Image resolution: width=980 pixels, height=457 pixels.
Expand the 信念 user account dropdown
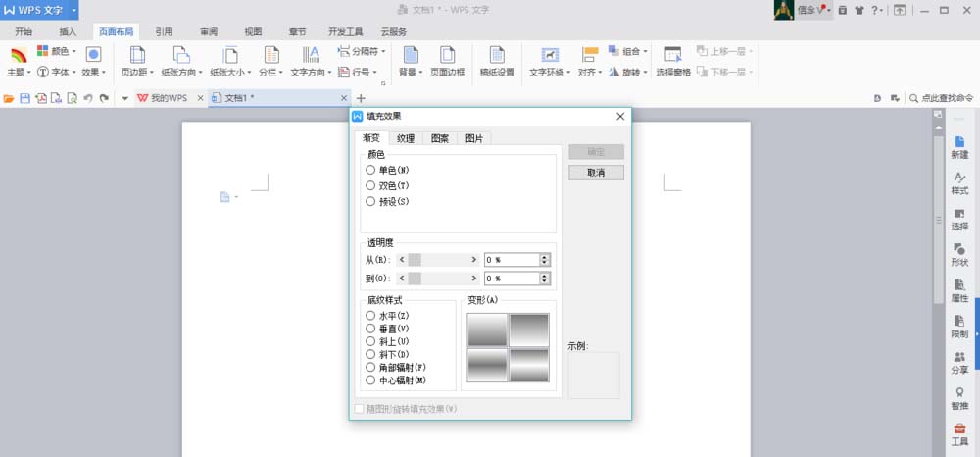tap(829, 10)
